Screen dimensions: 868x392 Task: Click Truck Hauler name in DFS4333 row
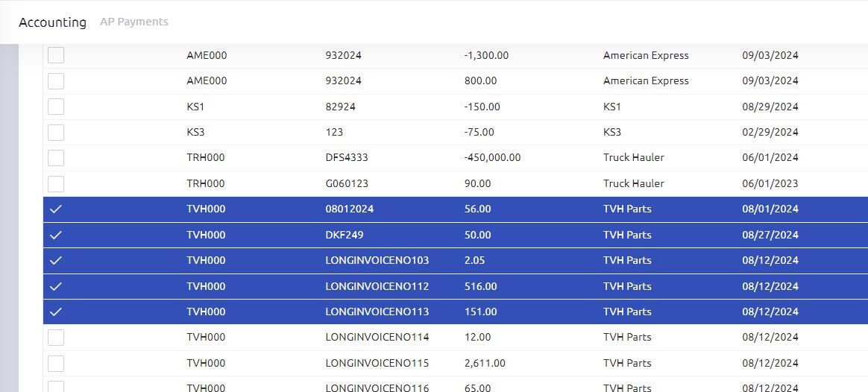[633, 157]
